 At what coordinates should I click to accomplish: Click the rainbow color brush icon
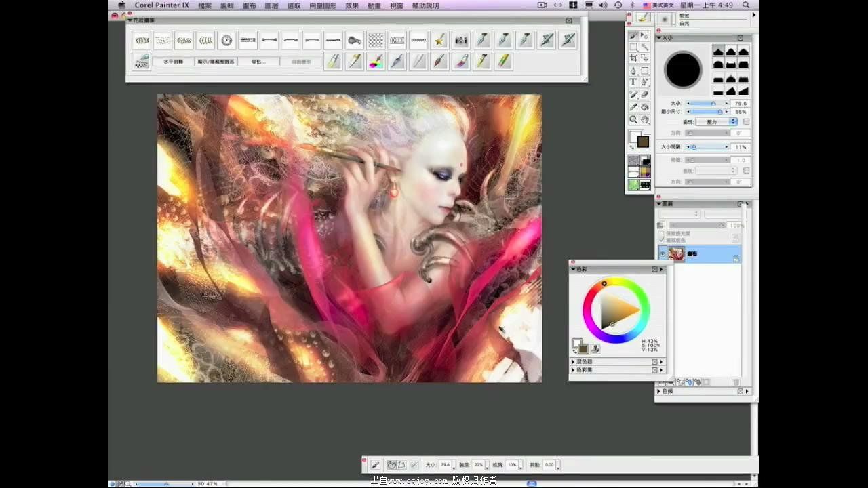(x=376, y=62)
